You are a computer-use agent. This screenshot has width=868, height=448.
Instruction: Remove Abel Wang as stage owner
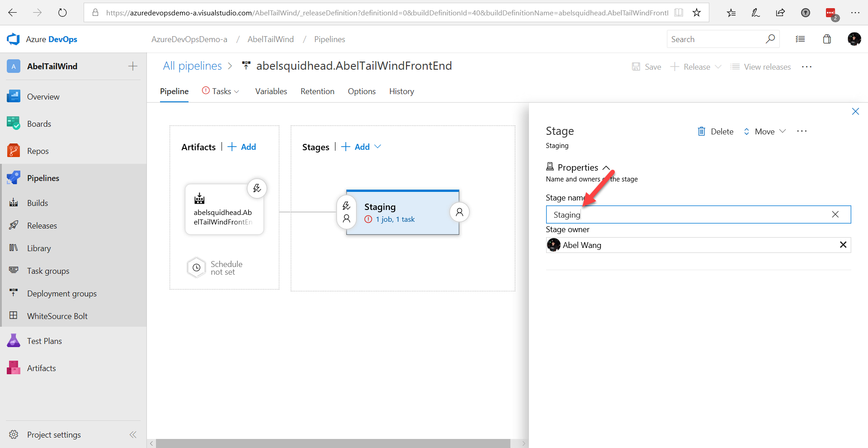click(843, 245)
